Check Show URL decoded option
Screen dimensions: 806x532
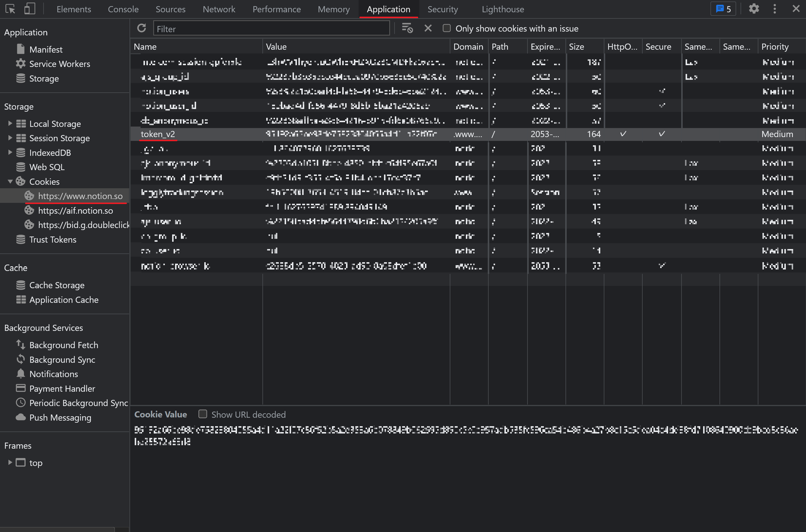203,414
